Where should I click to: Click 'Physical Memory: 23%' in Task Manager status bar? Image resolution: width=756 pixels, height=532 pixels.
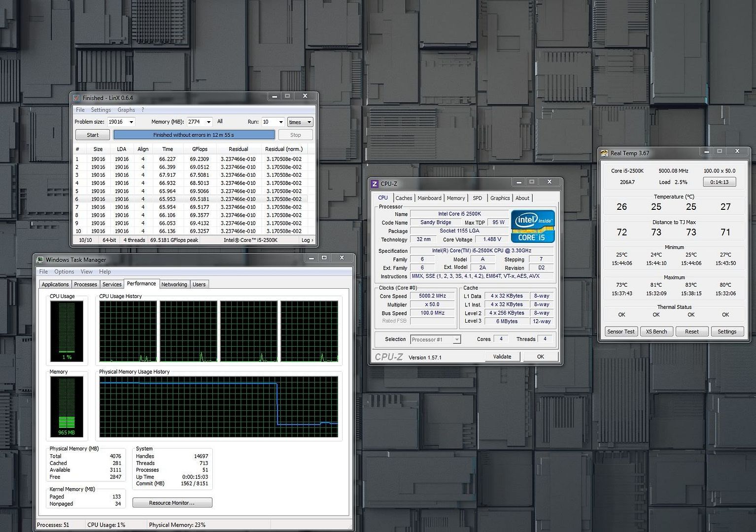coord(177,525)
